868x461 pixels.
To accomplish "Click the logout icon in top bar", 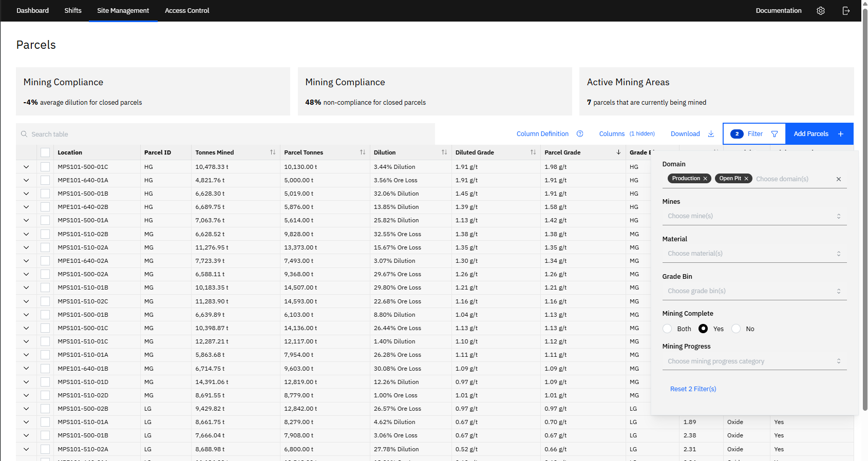I will (846, 11).
